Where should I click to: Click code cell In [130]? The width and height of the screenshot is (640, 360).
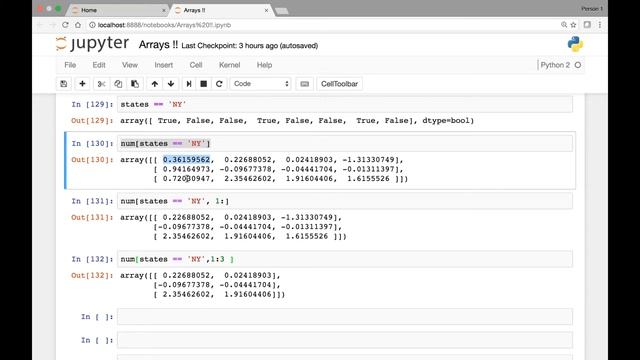[x=345, y=143]
